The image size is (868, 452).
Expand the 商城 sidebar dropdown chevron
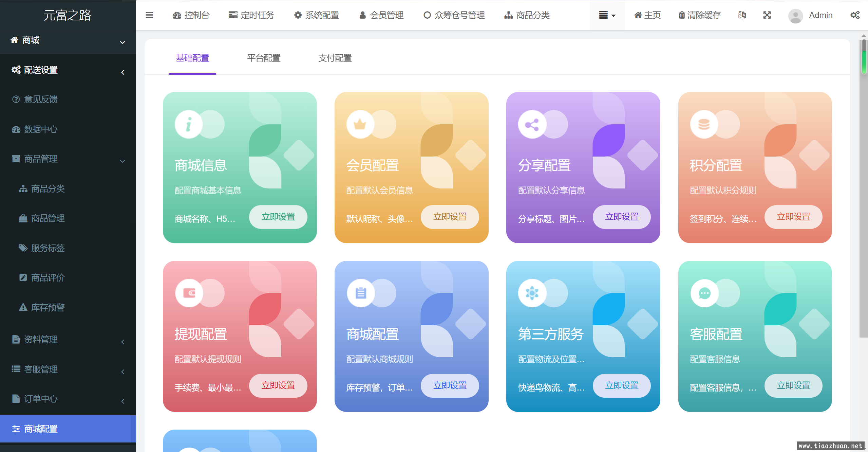122,42
